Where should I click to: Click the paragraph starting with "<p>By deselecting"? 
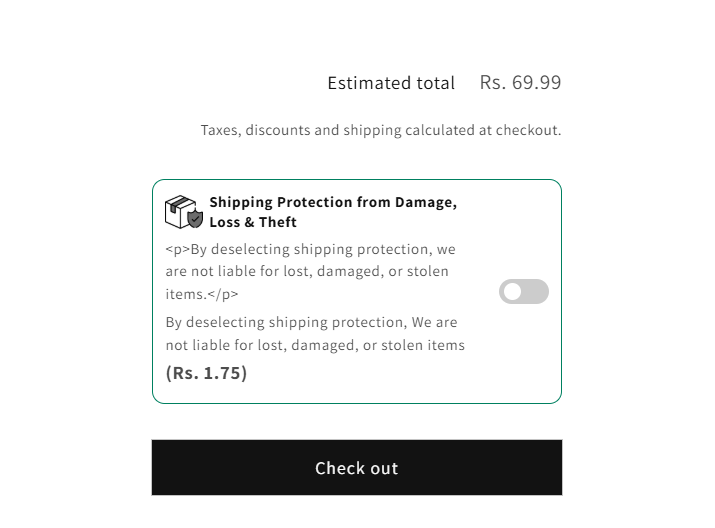click(310, 249)
